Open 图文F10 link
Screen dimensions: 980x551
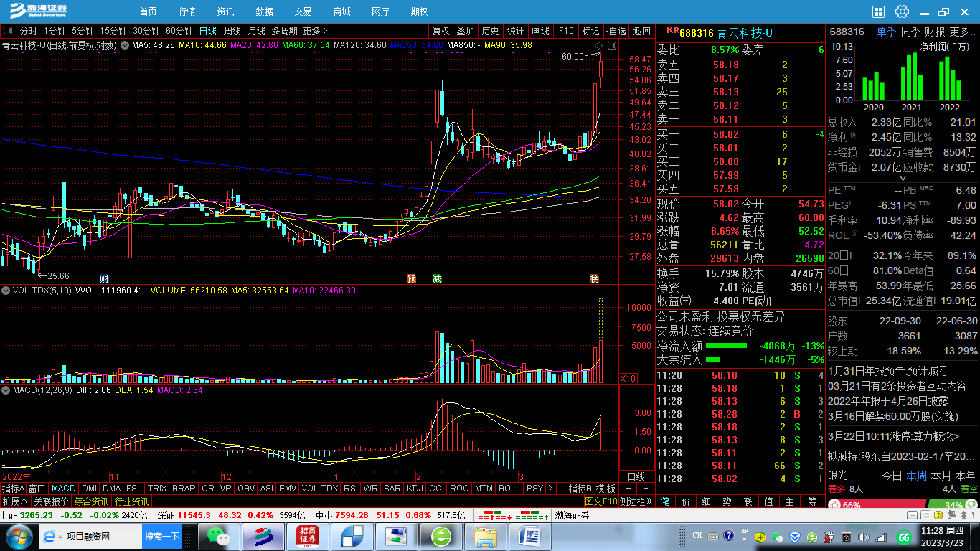(600, 501)
